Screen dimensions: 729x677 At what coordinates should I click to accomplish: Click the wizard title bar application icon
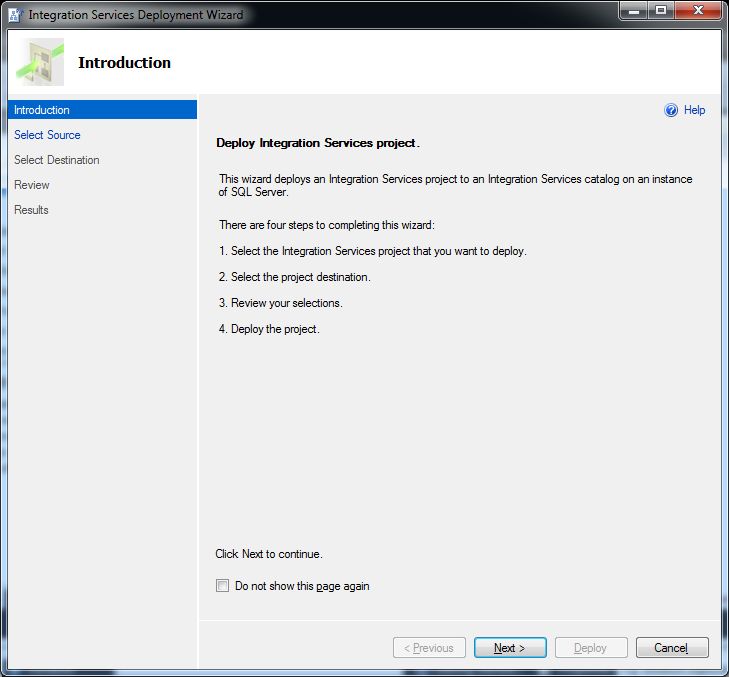click(15, 14)
